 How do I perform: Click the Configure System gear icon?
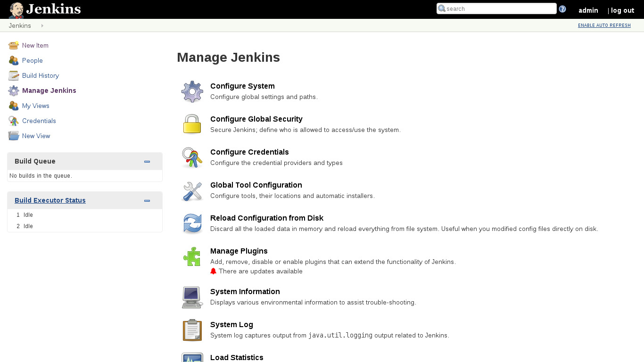click(x=192, y=91)
